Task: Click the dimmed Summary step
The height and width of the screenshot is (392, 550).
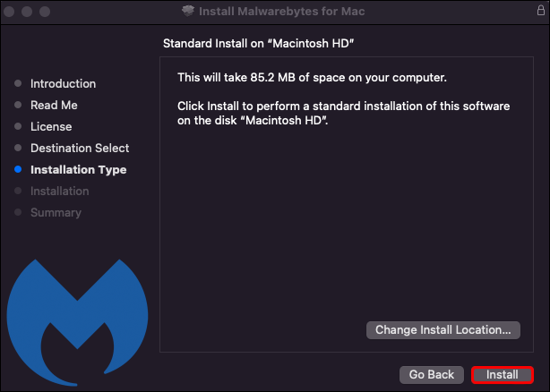Action: coord(56,212)
